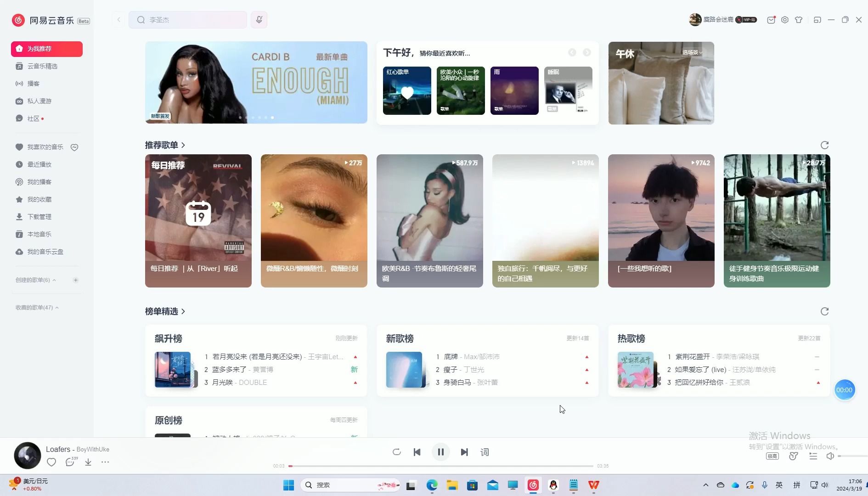The image size is (868, 496).
Task: Click the search box input field
Action: [188, 20]
